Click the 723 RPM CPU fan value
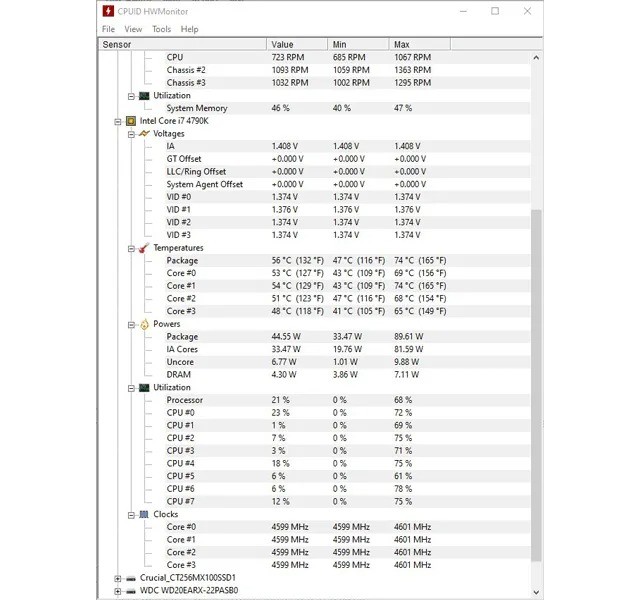Image resolution: width=640 pixels, height=600 pixels. (x=288, y=58)
